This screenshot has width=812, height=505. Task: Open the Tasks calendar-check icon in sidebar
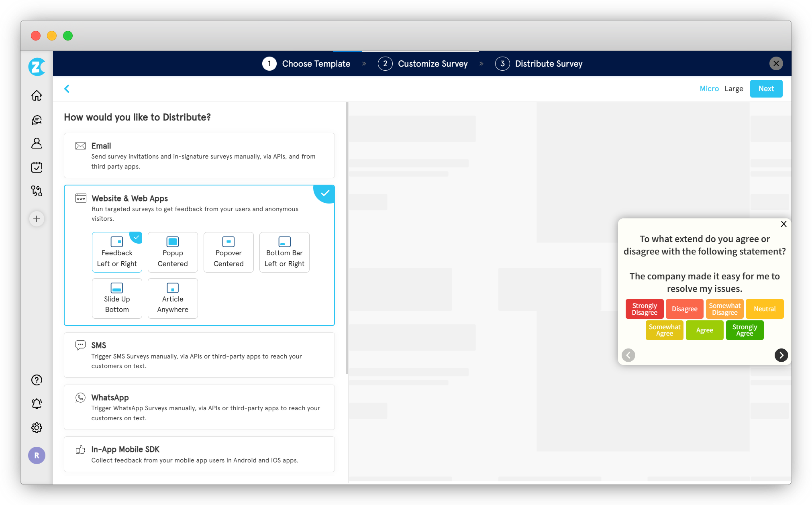coord(37,167)
